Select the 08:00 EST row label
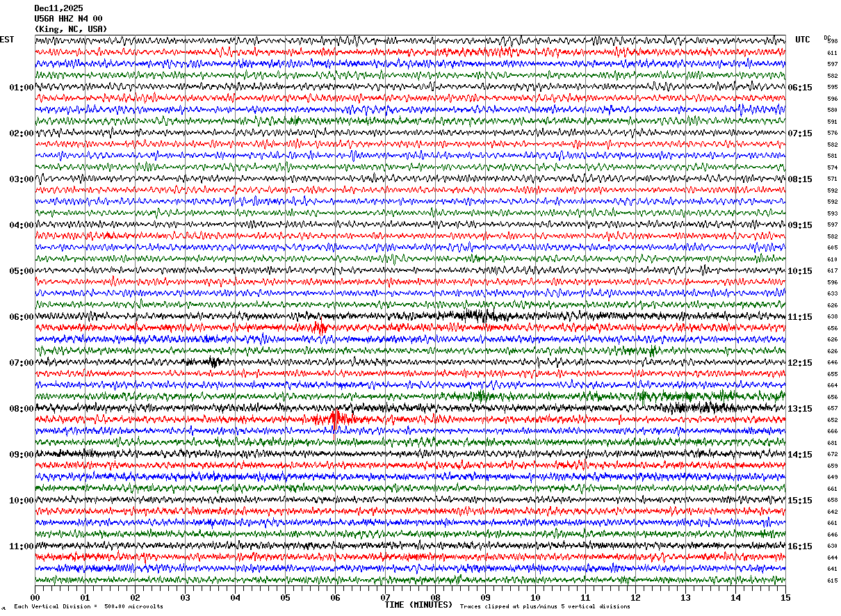 tap(21, 409)
